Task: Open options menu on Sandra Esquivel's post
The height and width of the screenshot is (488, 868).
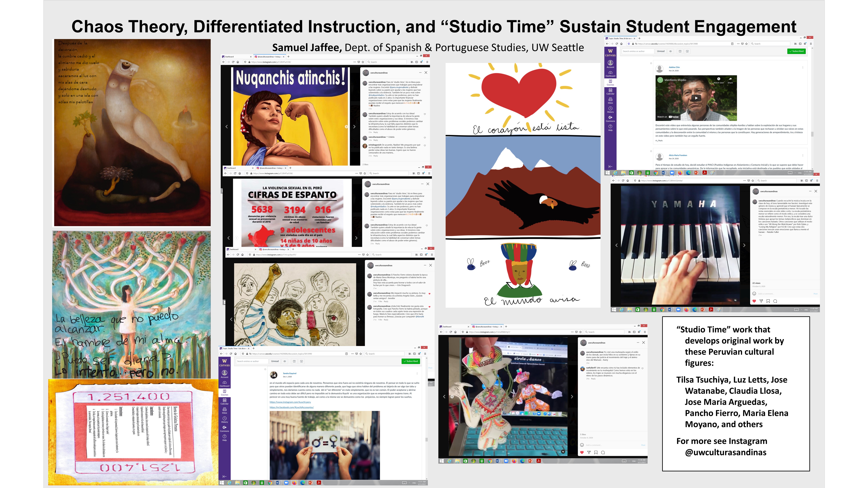Action: tap(417, 373)
